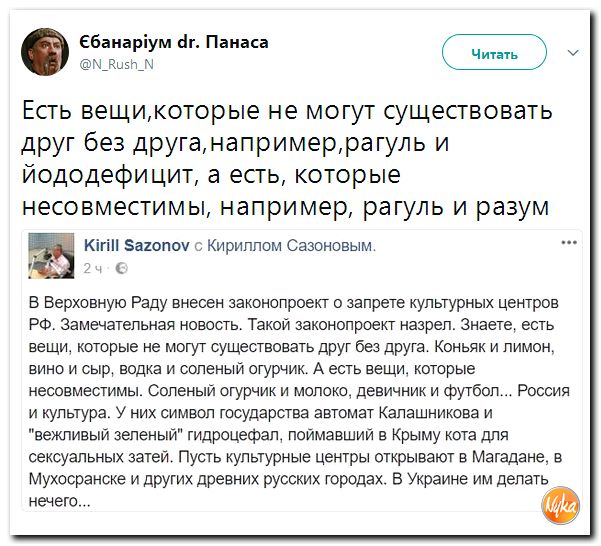The height and width of the screenshot is (546, 601).
Task: Click the phrase Россия и культура
Action: [x=299, y=402]
